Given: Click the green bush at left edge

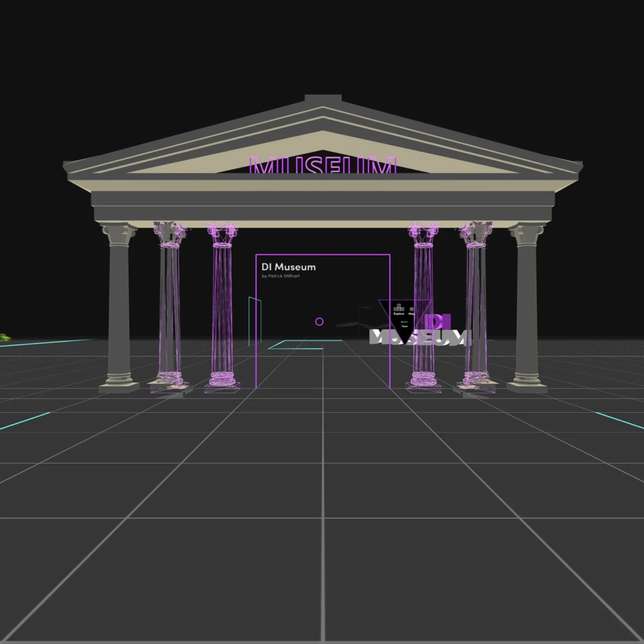Looking at the screenshot, I should tap(4, 337).
